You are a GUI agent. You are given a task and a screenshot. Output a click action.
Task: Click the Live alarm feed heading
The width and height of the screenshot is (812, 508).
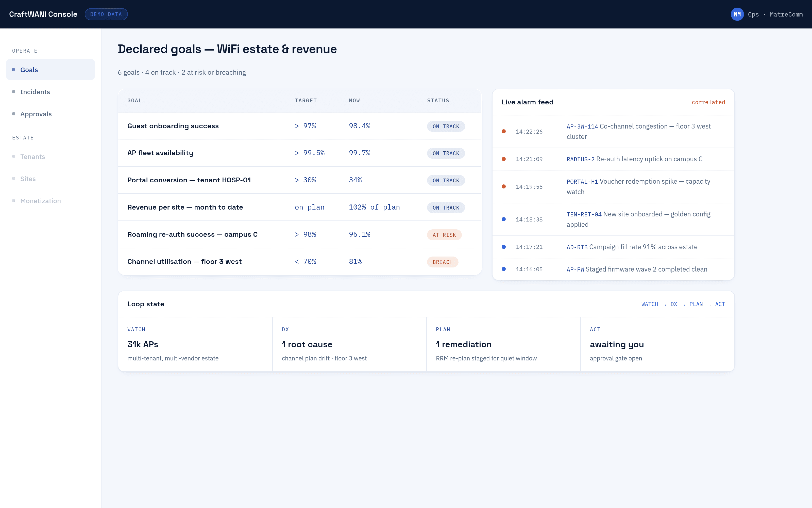click(528, 102)
